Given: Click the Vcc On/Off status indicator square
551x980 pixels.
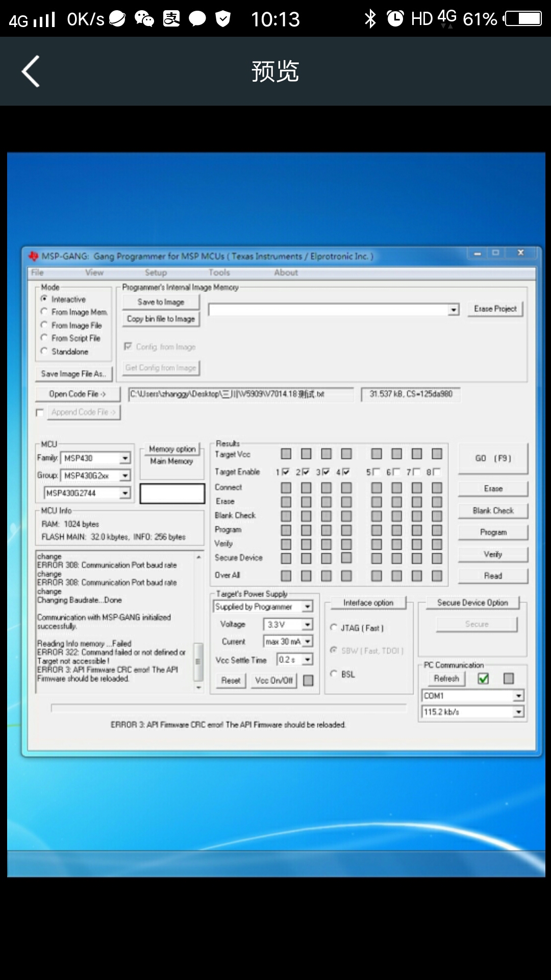Looking at the screenshot, I should point(308,680).
